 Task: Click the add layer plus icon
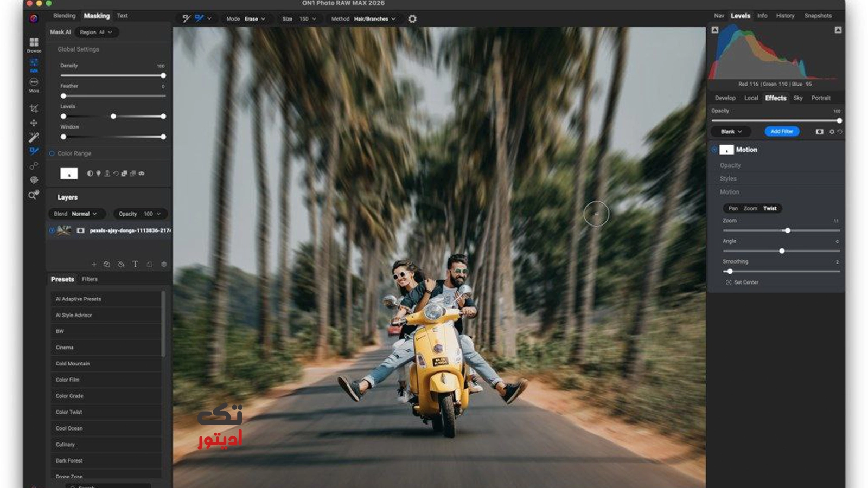[x=94, y=265]
